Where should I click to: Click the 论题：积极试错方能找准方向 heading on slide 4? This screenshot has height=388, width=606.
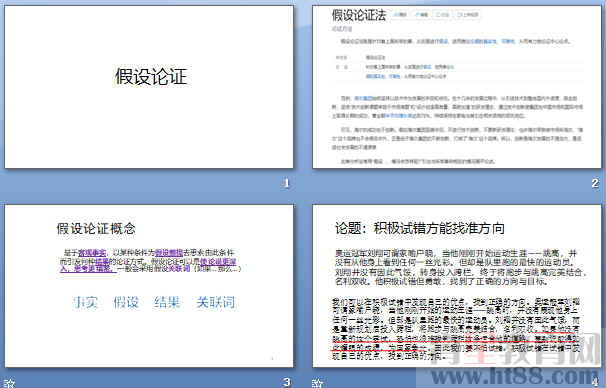420,228
